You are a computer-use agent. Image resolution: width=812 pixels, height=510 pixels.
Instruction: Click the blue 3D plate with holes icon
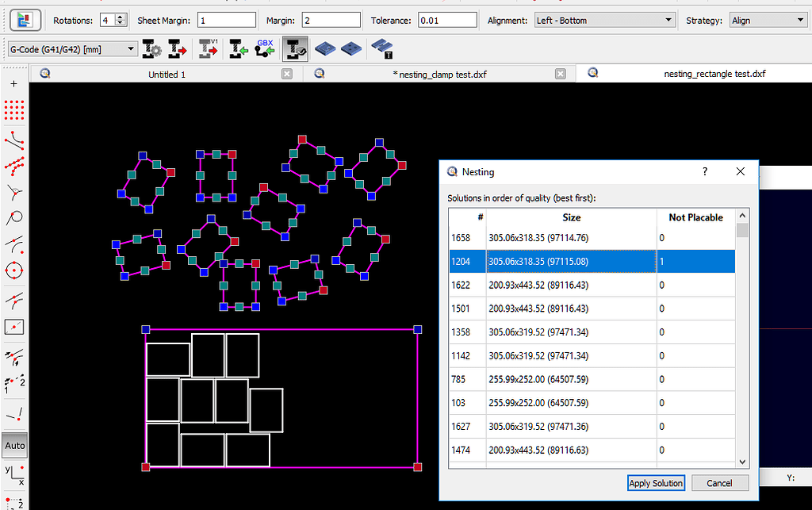[351, 48]
